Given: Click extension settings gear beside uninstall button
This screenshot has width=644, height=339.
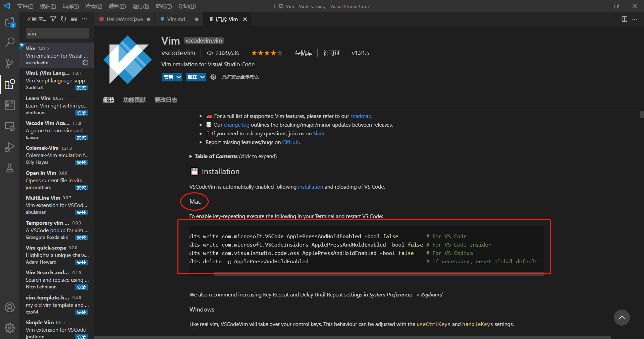Looking at the screenshot, I should (213, 77).
